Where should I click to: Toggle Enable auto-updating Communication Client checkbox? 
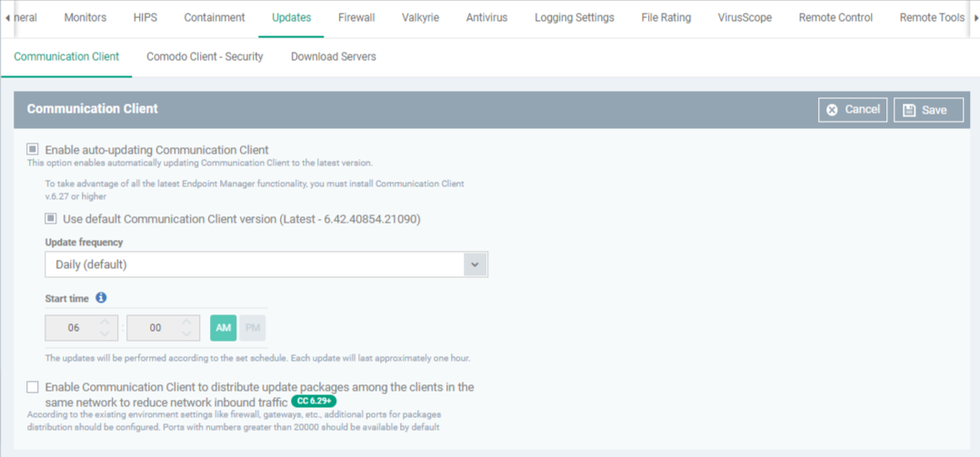tap(32, 149)
